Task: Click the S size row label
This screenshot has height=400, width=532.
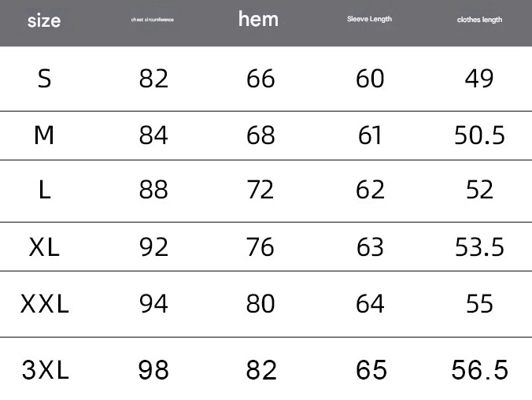Action: [x=44, y=79]
